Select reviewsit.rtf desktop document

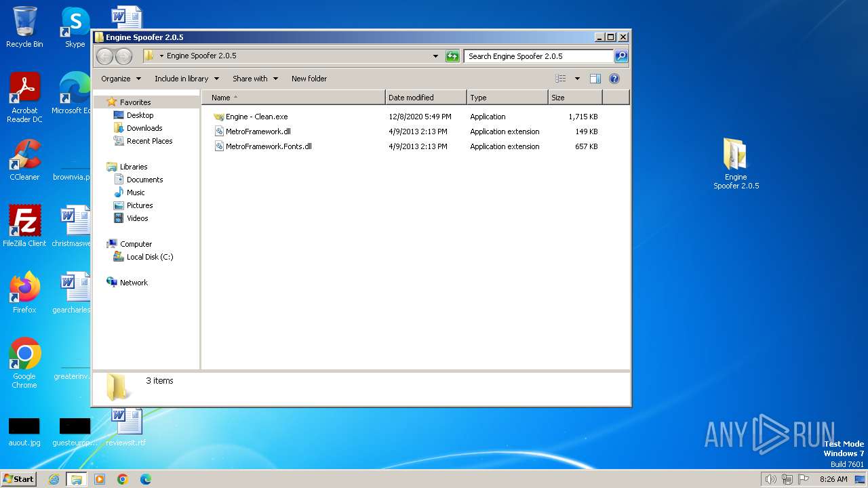click(x=125, y=427)
